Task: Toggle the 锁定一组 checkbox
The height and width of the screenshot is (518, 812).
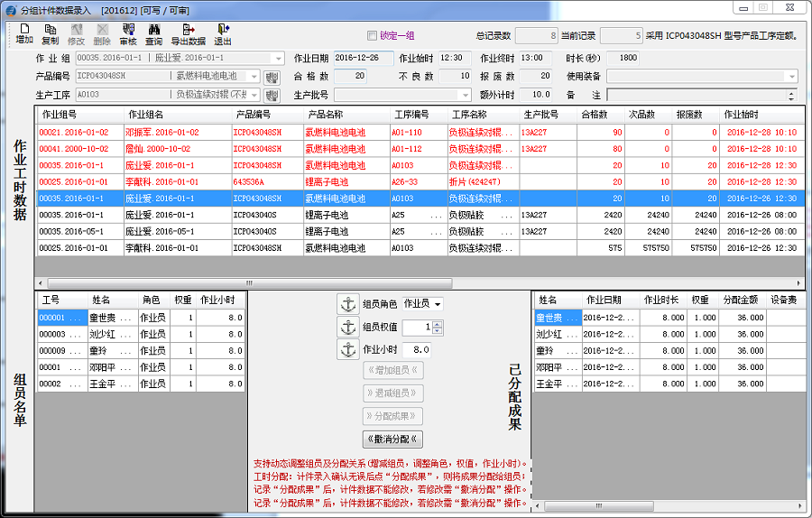Action: point(373,36)
